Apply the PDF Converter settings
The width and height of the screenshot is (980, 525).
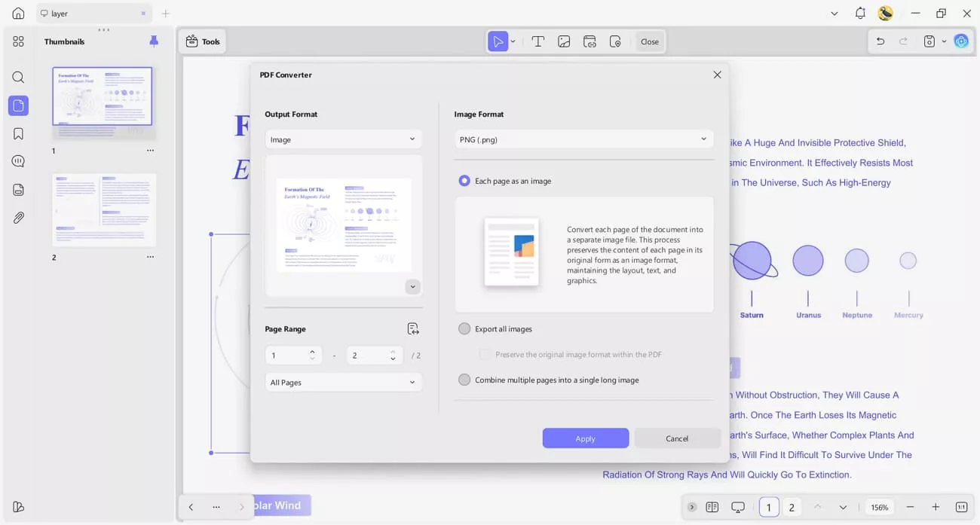(x=586, y=438)
